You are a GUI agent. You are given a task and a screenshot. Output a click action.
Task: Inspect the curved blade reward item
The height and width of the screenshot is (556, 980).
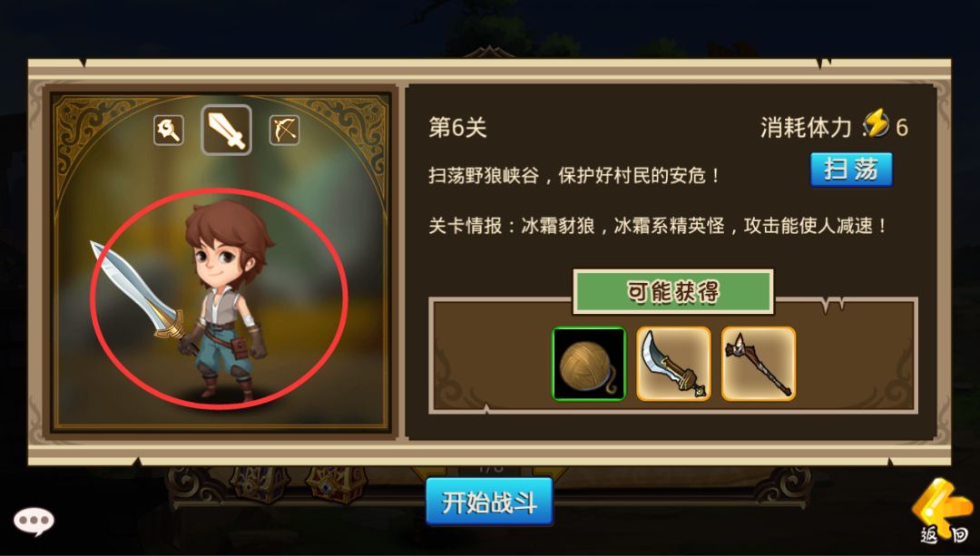tap(673, 364)
